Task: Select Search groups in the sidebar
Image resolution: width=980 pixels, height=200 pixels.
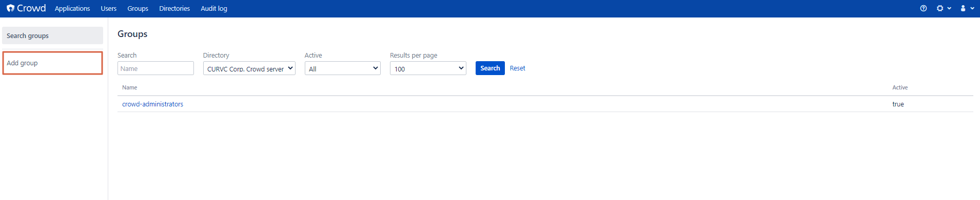Action: click(x=52, y=35)
